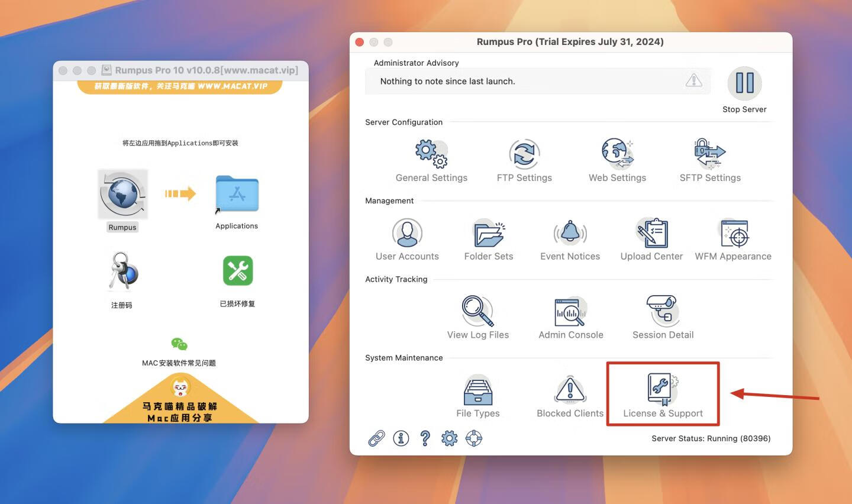Viewport: 852px width, 504px height.
Task: Open Session Detail camera icon
Action: [x=663, y=311]
